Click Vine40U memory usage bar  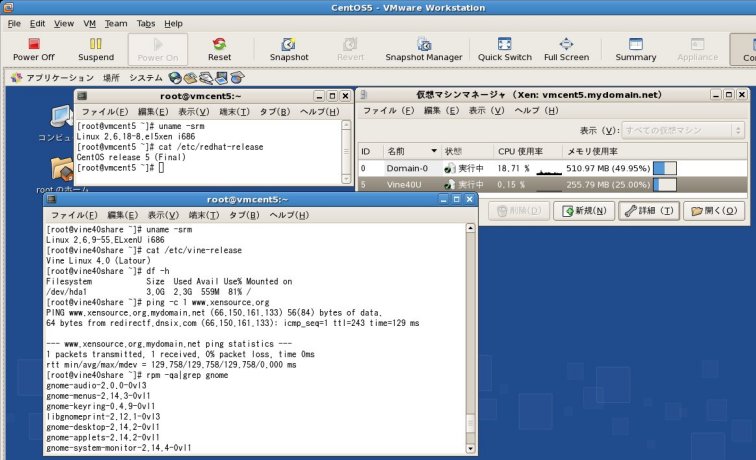coord(665,185)
